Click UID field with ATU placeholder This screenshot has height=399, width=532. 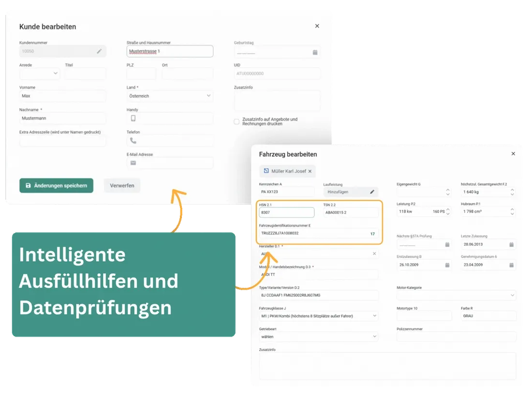click(x=277, y=74)
